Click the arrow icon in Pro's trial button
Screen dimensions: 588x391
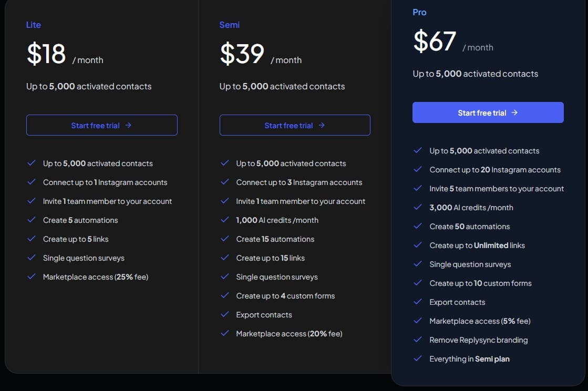pos(514,112)
